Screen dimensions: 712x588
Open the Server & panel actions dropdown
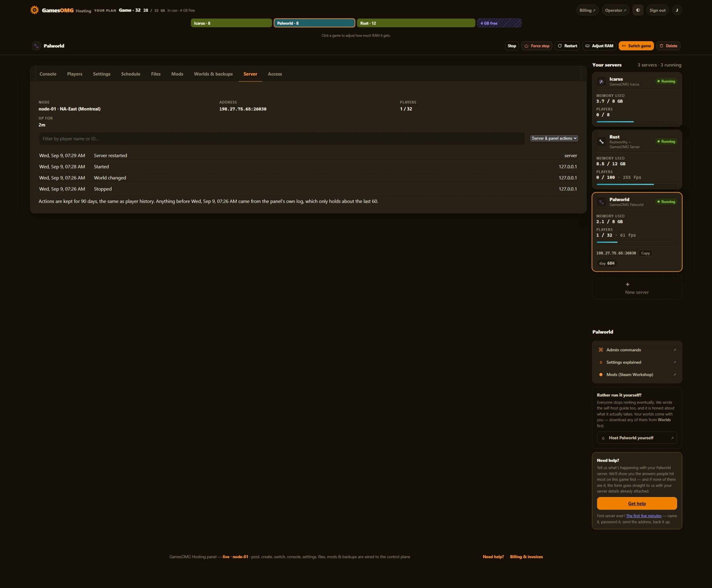[554, 138]
